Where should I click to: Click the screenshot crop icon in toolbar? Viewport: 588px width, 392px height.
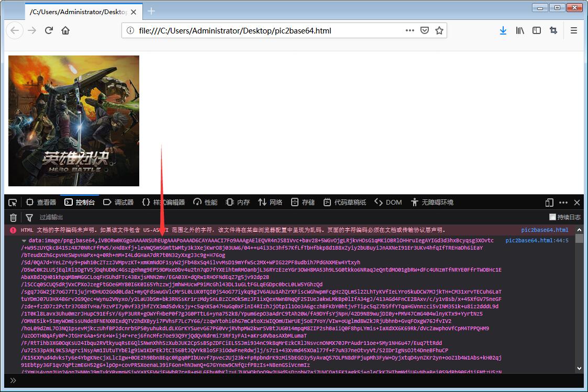click(553, 30)
